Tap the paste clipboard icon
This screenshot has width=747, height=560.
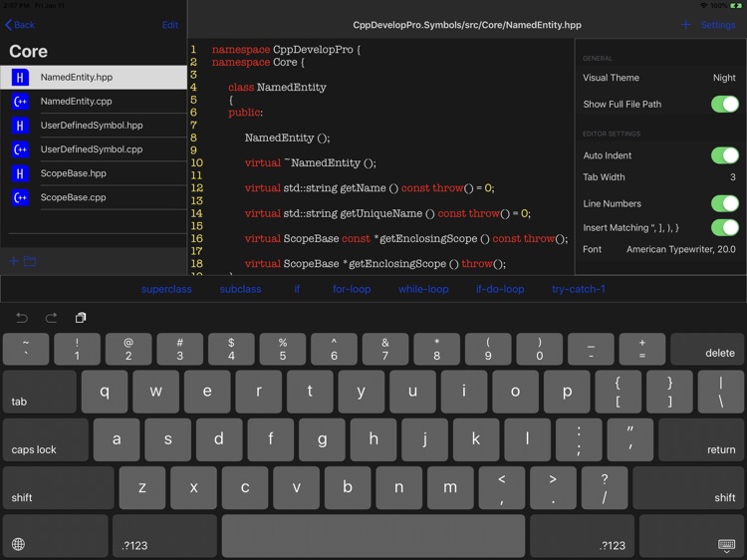[x=81, y=318]
